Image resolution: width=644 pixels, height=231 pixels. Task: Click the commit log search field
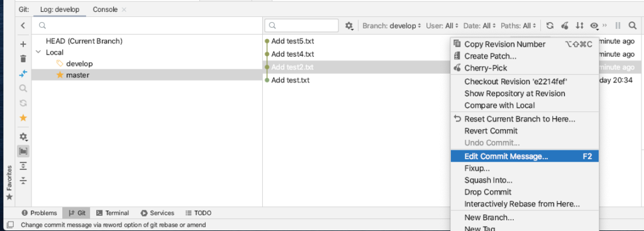[302, 25]
